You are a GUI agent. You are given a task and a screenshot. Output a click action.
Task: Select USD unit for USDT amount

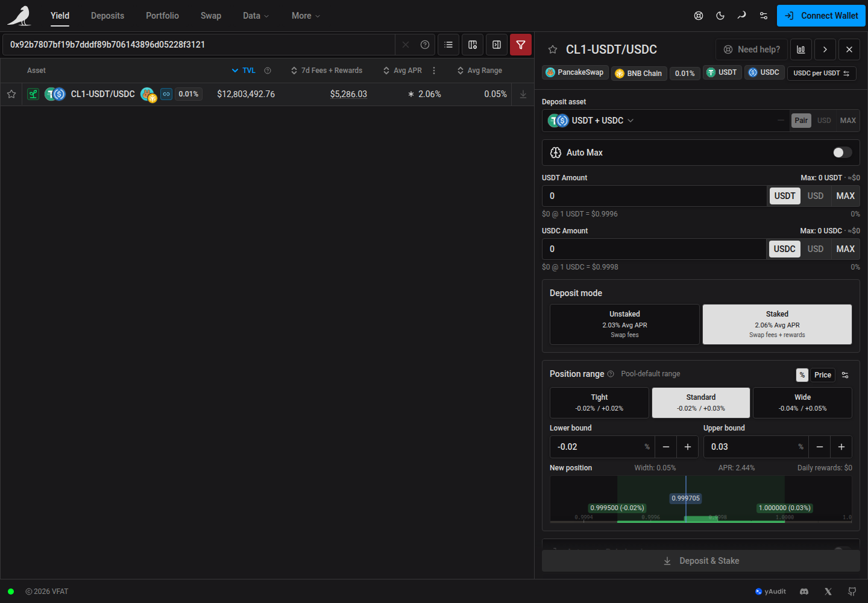[816, 196]
